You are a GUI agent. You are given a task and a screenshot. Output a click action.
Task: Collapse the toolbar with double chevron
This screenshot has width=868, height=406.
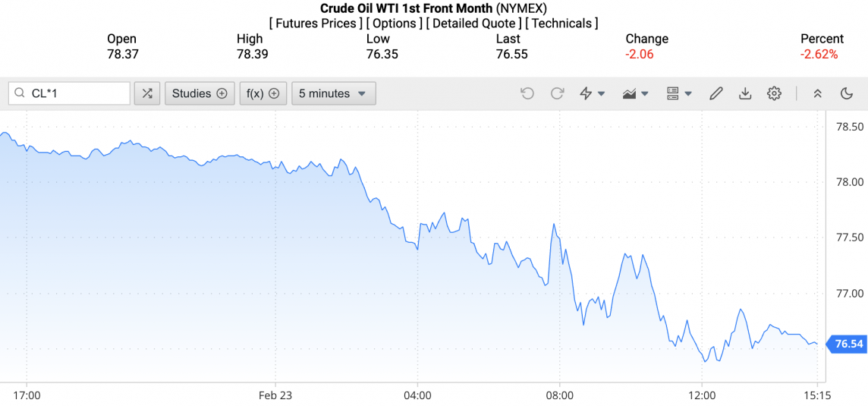(x=818, y=93)
